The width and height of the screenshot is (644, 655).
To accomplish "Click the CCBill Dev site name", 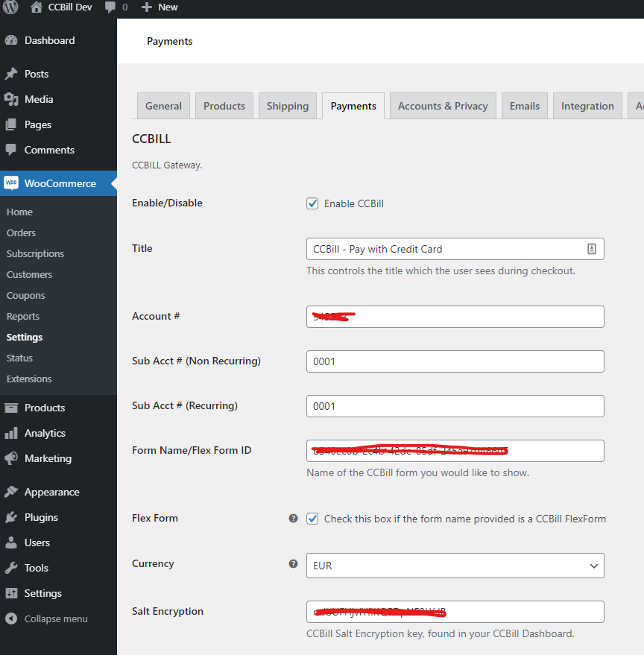I will [70, 7].
